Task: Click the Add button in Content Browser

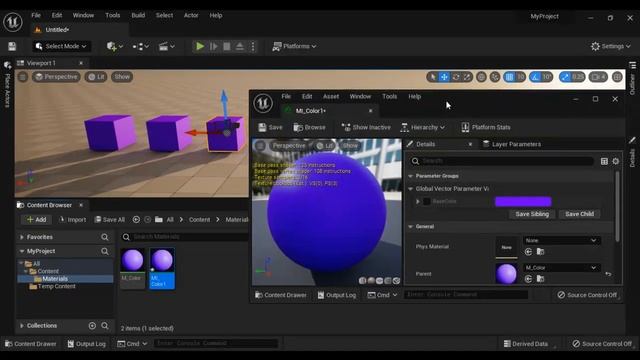Action: click(36, 220)
